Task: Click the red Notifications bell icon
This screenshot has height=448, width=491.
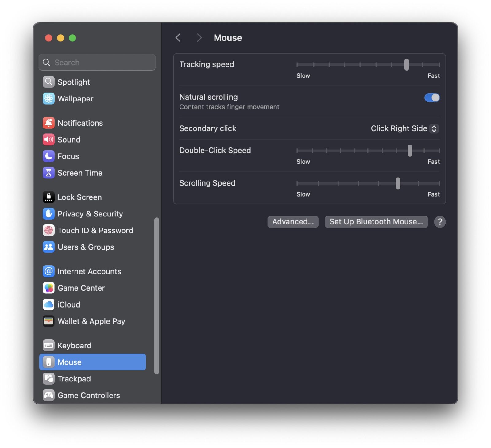Action: (x=48, y=123)
